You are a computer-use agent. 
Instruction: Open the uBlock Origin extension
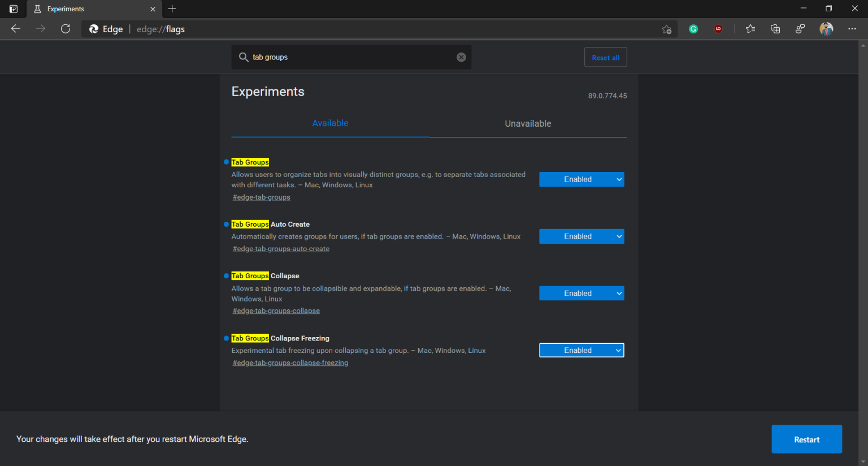[x=718, y=29]
